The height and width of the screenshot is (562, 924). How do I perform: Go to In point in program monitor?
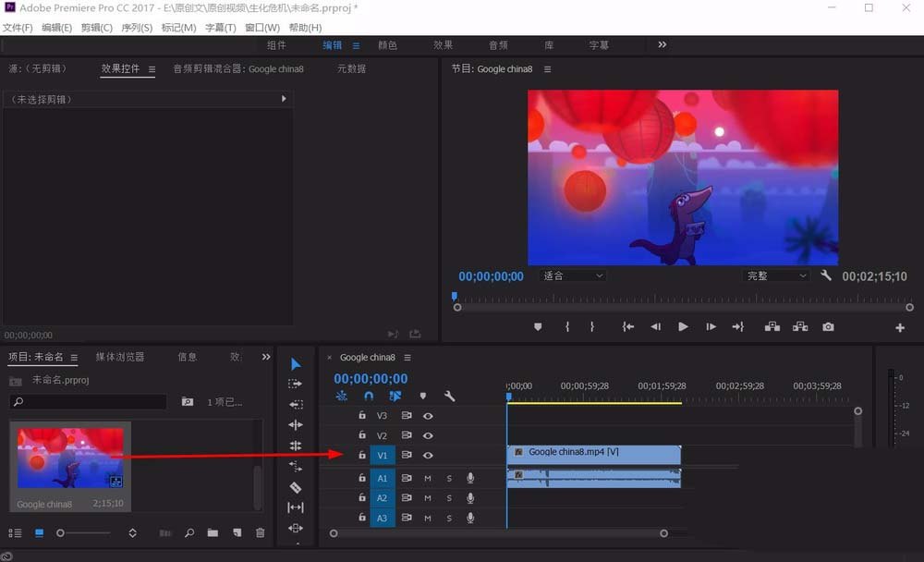628,326
